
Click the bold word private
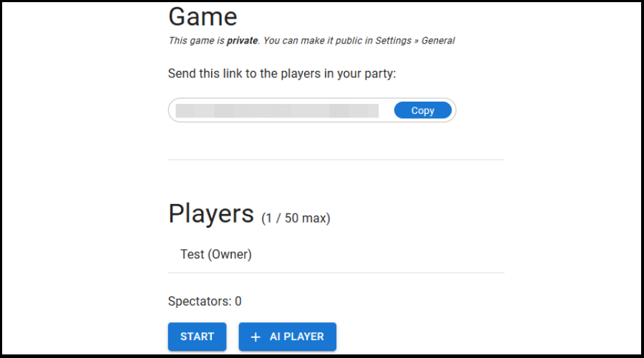[242, 41]
